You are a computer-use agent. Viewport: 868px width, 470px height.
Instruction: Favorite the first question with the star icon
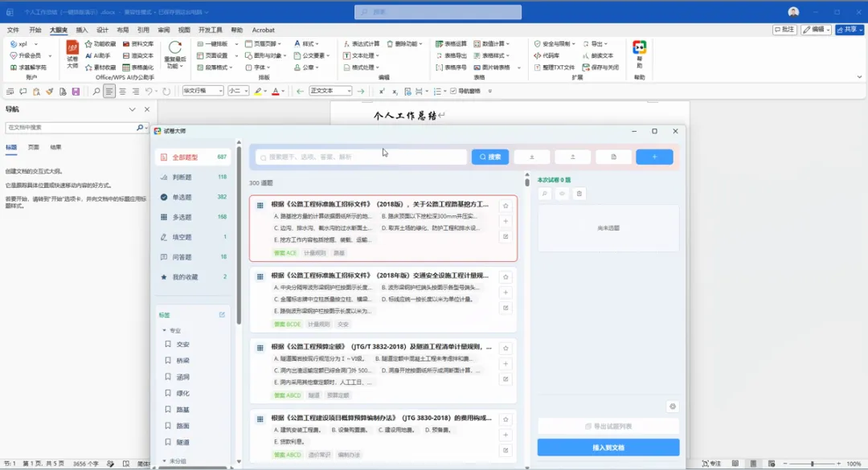click(x=506, y=206)
